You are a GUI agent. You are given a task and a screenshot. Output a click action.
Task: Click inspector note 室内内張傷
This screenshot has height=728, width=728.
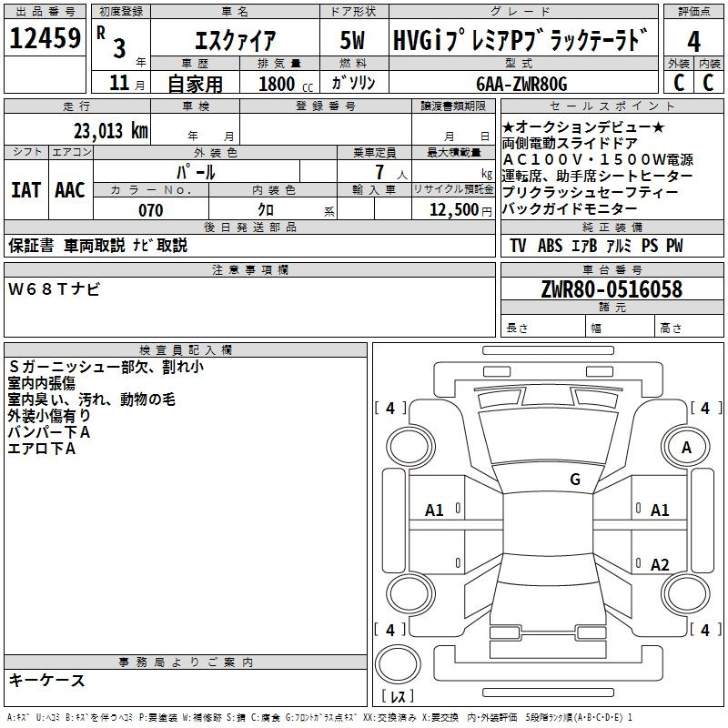[42, 383]
